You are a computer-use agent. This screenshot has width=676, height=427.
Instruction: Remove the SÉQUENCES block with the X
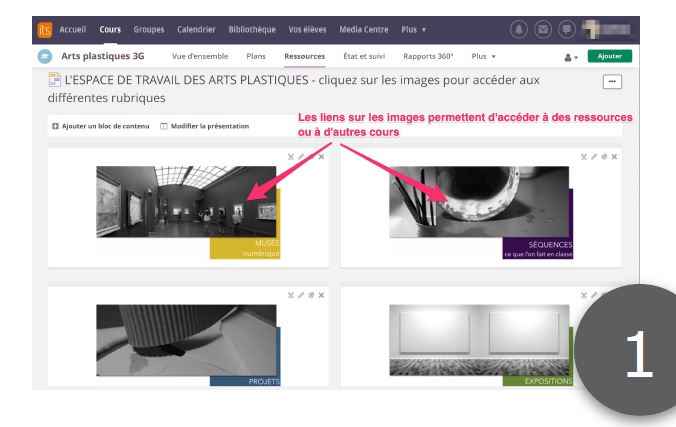(x=614, y=157)
